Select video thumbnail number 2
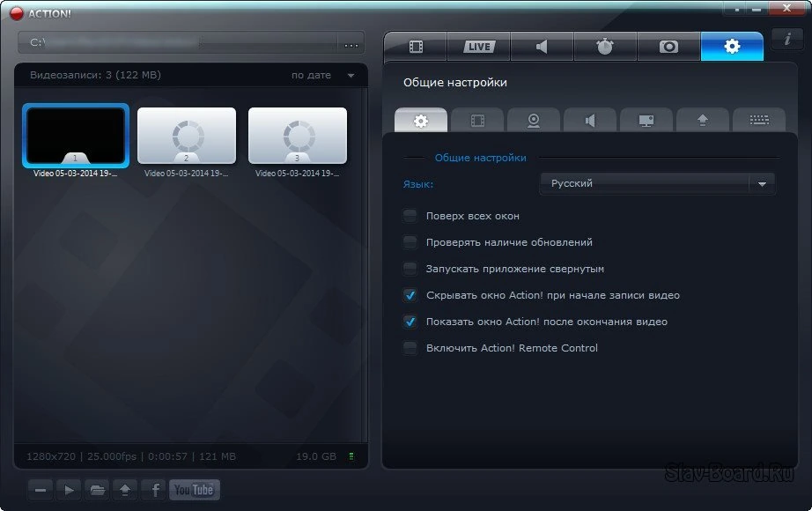Screen dimensions: 812x511 click(187, 136)
